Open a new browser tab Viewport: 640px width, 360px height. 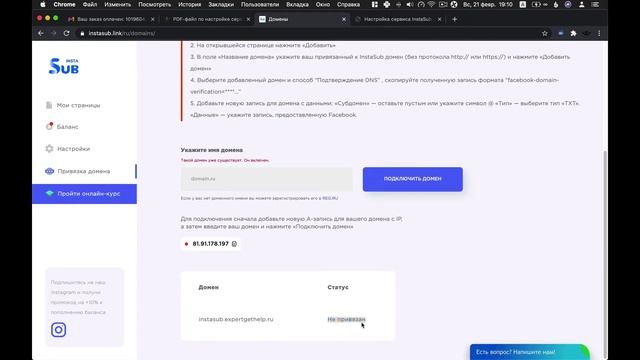[x=454, y=19]
